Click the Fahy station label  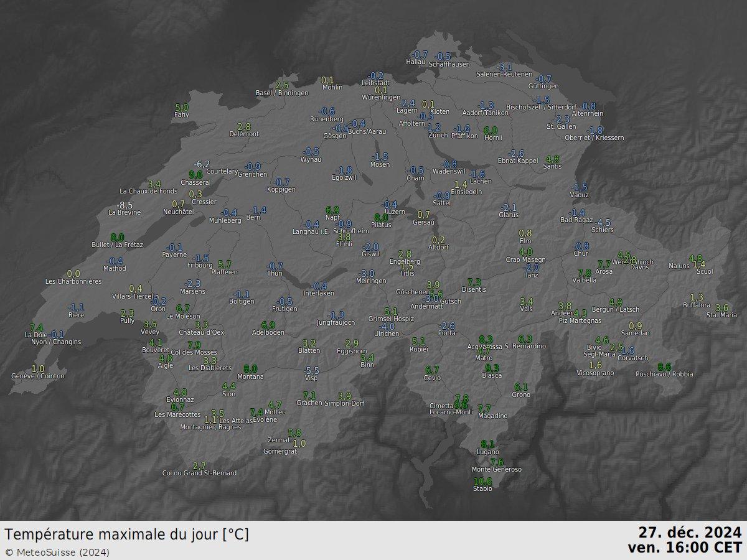pyautogui.click(x=182, y=114)
